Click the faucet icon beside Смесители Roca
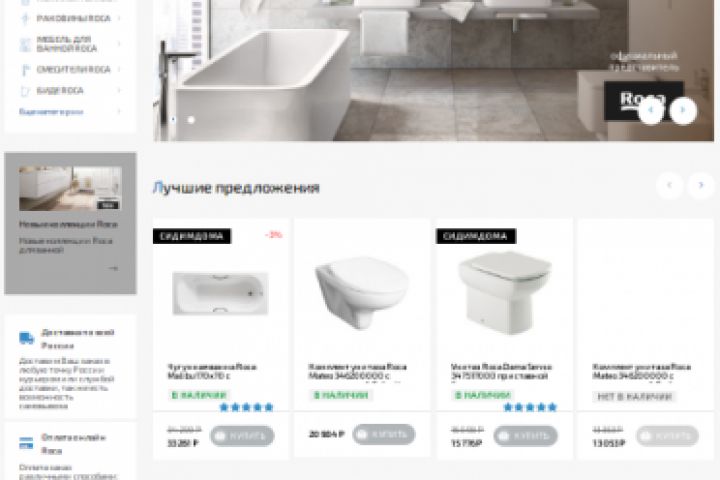Image resolution: width=720 pixels, height=480 pixels. click(25, 70)
